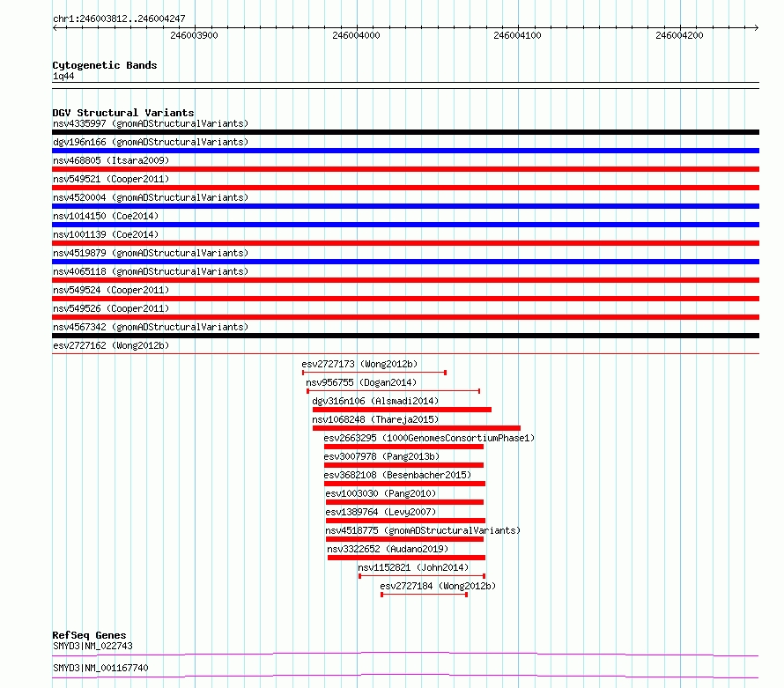Click the SMYD3|NM_022743 gene label

(93, 646)
